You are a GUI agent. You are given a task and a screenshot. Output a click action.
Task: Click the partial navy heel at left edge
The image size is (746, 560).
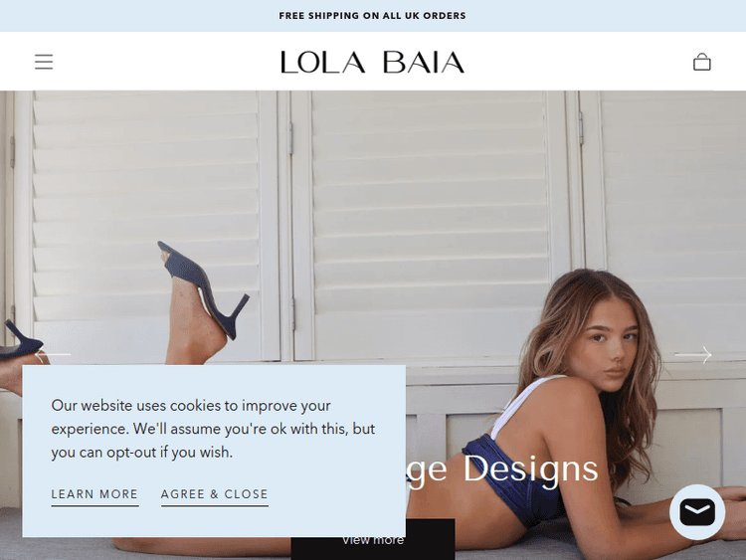click(20, 340)
